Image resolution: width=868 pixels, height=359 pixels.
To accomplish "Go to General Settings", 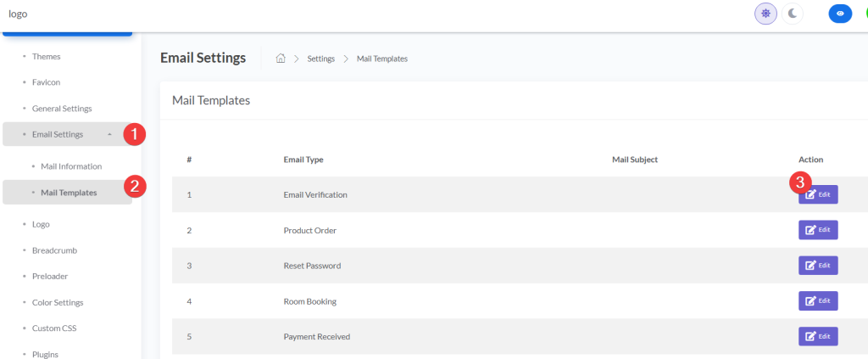I will (x=62, y=109).
